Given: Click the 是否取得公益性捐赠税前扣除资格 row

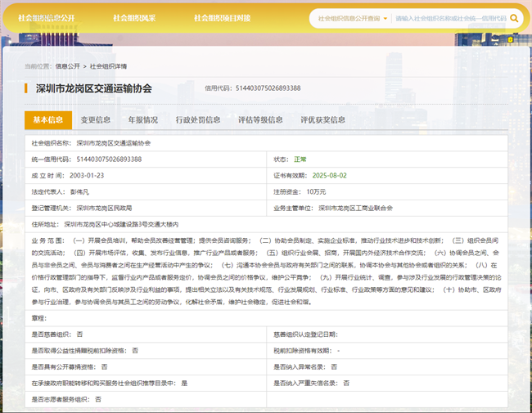Looking at the screenshot, I should (146, 351).
